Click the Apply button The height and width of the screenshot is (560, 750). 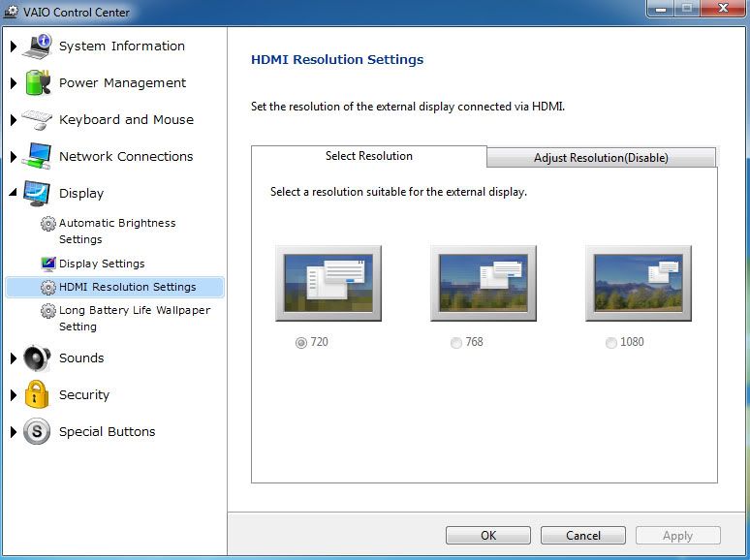point(677,535)
